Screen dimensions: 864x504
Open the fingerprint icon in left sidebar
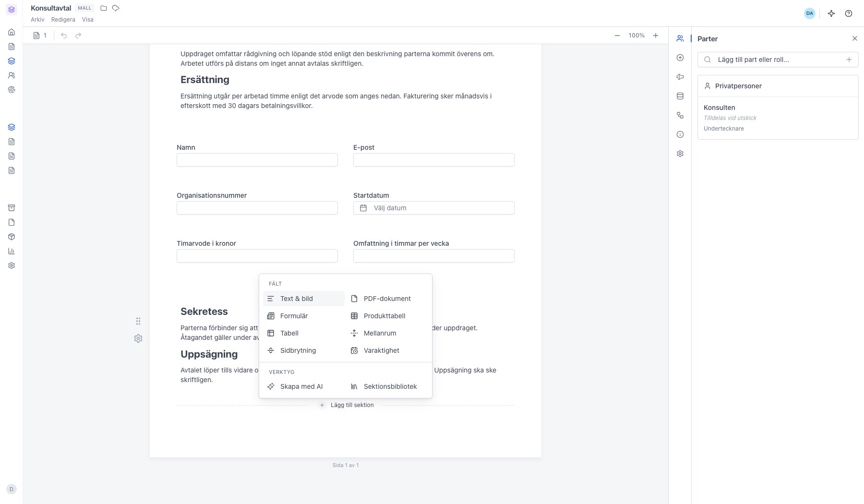pyautogui.click(x=12, y=90)
